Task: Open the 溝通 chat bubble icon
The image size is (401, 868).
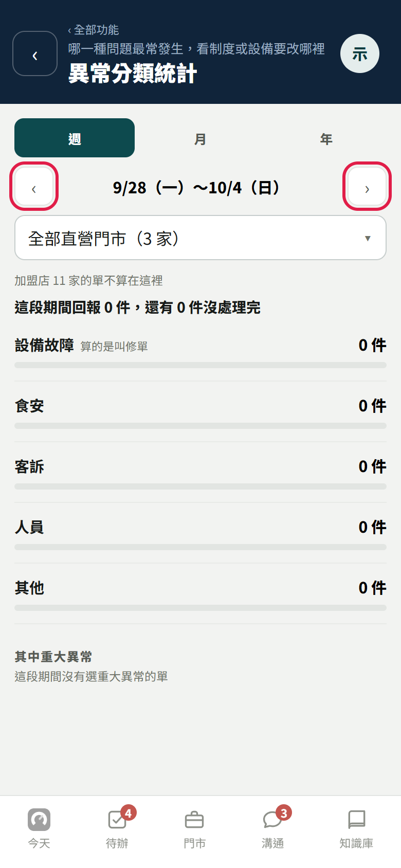Action: pyautogui.click(x=272, y=820)
